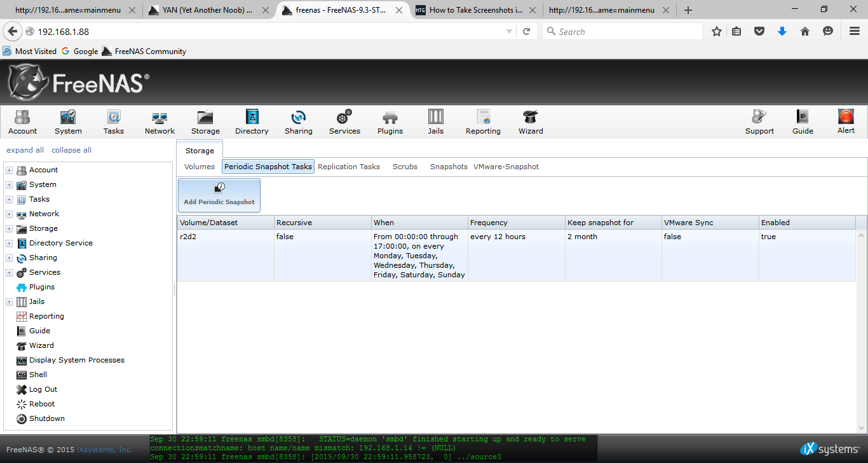Click the collapse all link
Viewport: 868px width, 463px height.
tap(71, 150)
